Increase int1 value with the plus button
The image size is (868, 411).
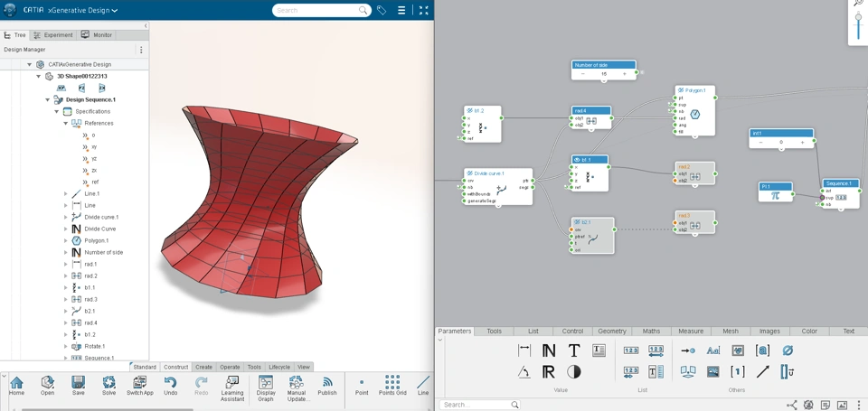[x=803, y=142]
